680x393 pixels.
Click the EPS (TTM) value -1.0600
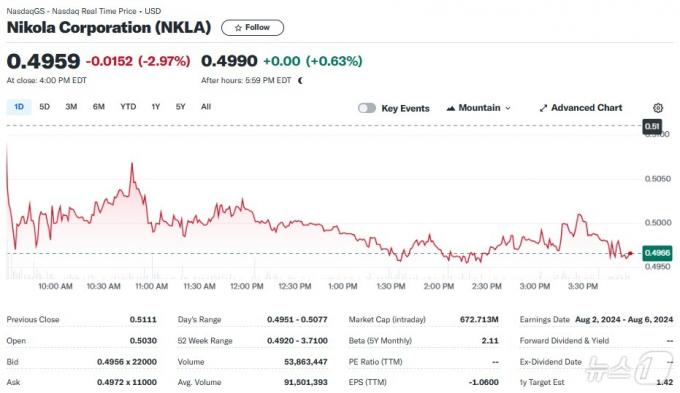(x=484, y=383)
